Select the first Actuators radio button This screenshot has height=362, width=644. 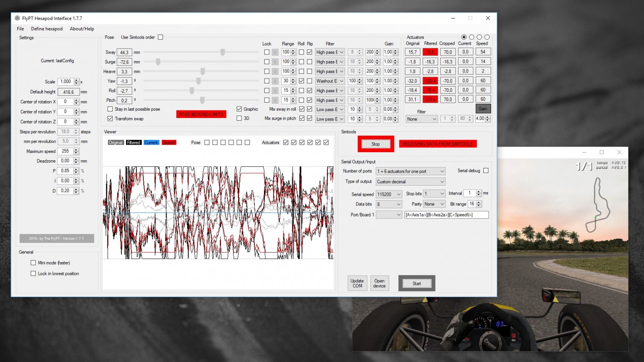coord(464,37)
